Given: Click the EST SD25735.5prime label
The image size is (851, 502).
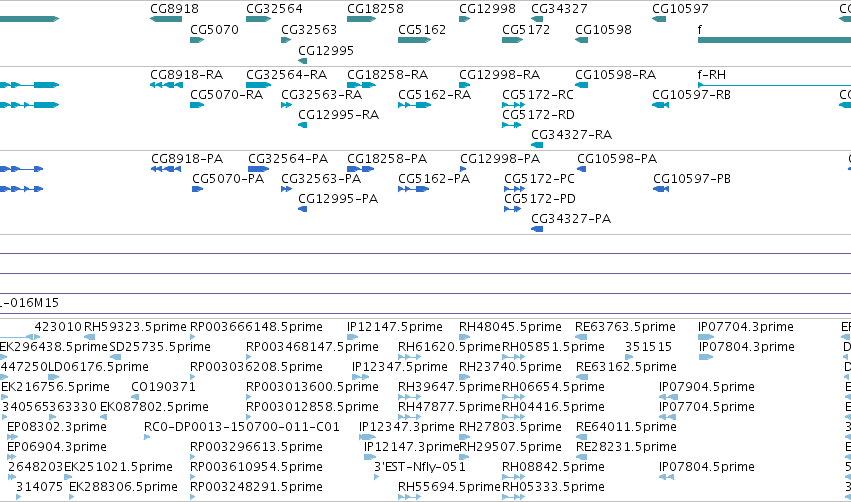Looking at the screenshot, I should pos(160,347).
